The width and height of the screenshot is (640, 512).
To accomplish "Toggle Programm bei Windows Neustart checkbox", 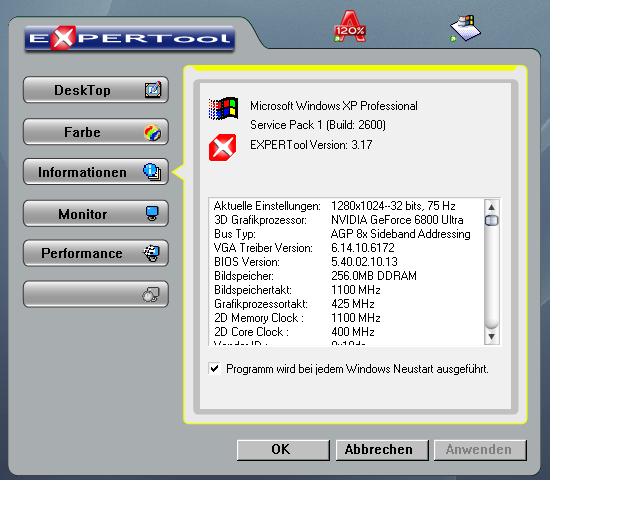I will click(x=214, y=369).
